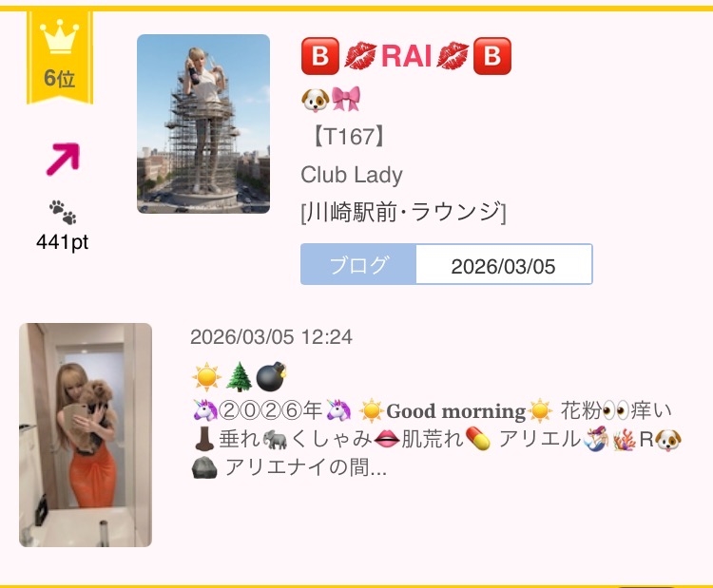713x588 pixels.
Task: Click the 441pt points label
Action: 63,241
